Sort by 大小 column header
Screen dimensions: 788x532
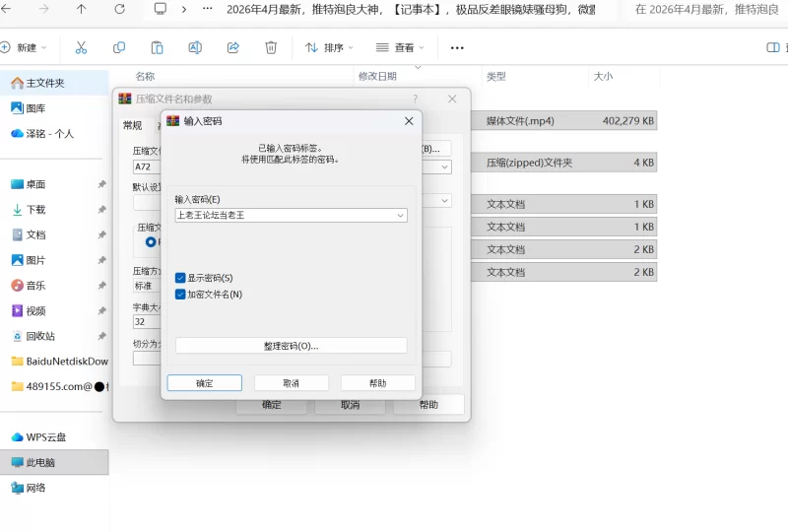point(603,77)
